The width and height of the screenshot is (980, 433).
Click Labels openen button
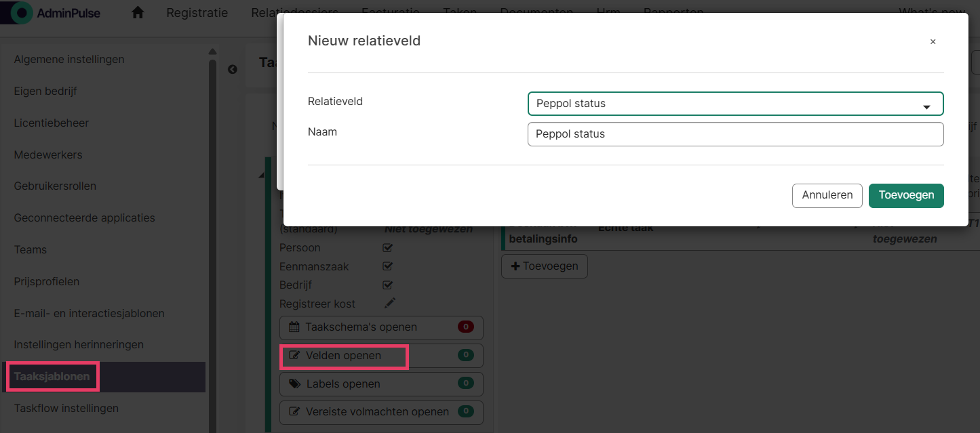[381, 384]
